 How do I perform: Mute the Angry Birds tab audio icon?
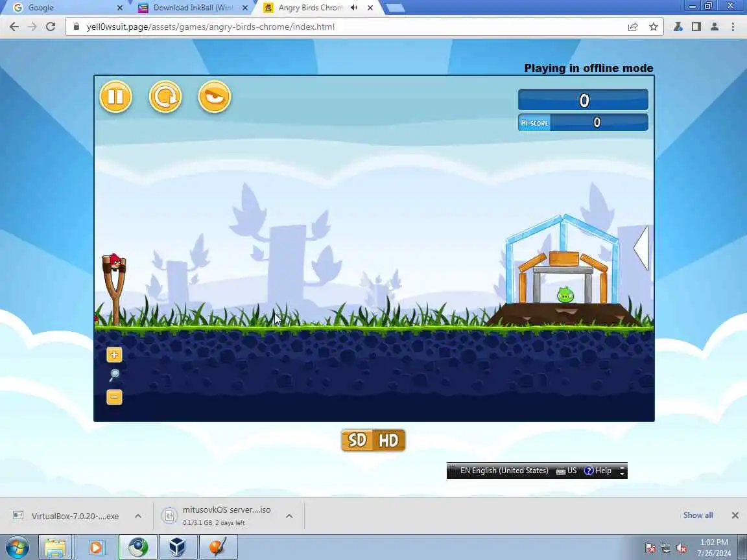[354, 8]
